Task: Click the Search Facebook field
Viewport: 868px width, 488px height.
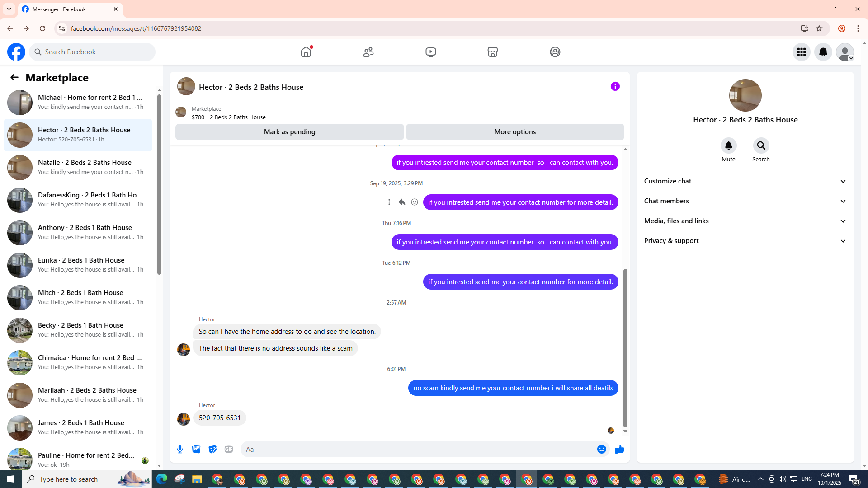Action: click(92, 52)
